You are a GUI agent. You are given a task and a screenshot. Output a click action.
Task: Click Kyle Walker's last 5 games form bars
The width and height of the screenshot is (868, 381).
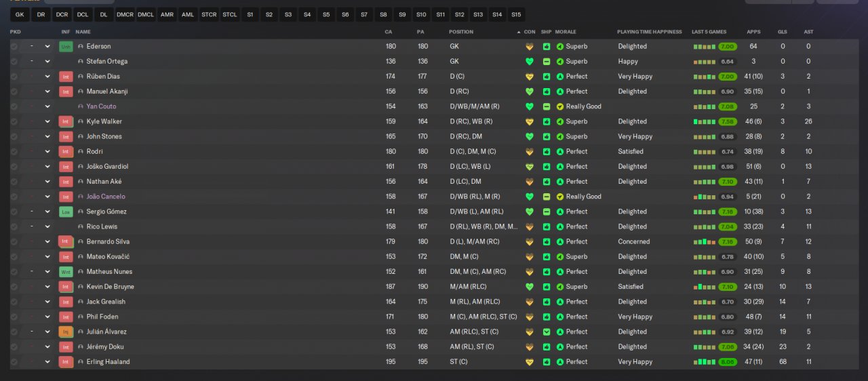[x=704, y=121]
